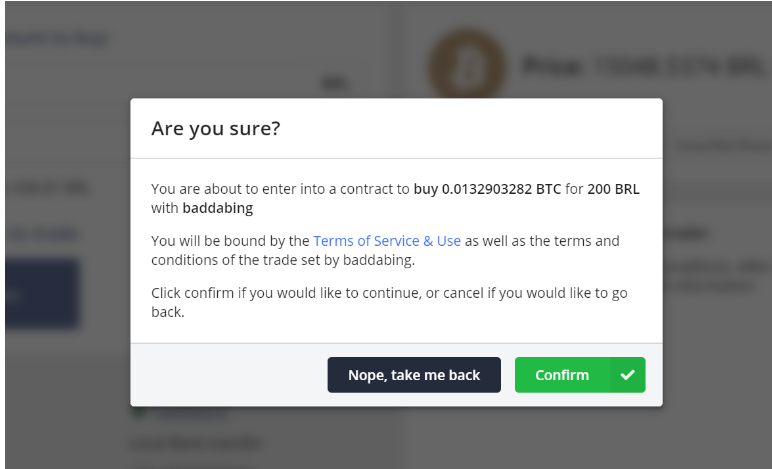
Task: Click the white checkmark icon on Confirm
Action: click(627, 375)
